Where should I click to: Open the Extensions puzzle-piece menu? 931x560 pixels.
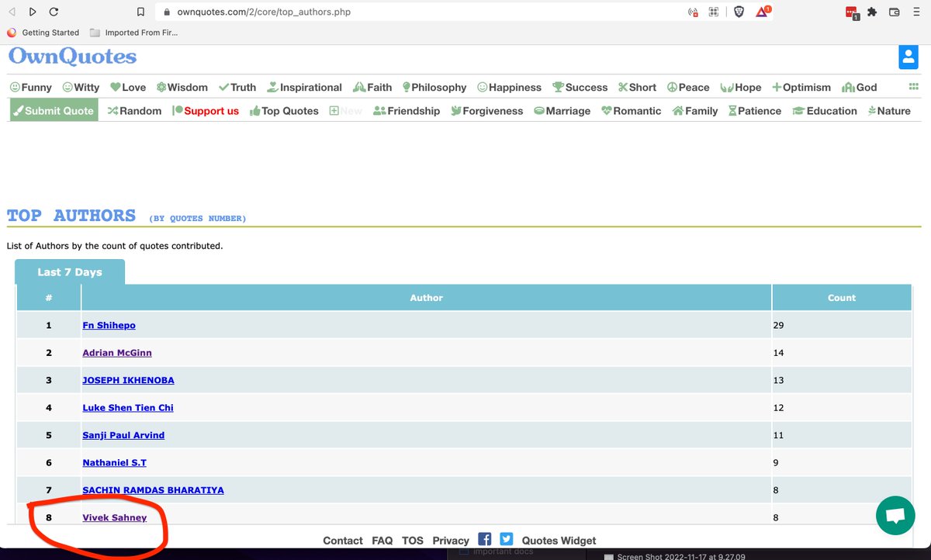pos(872,12)
